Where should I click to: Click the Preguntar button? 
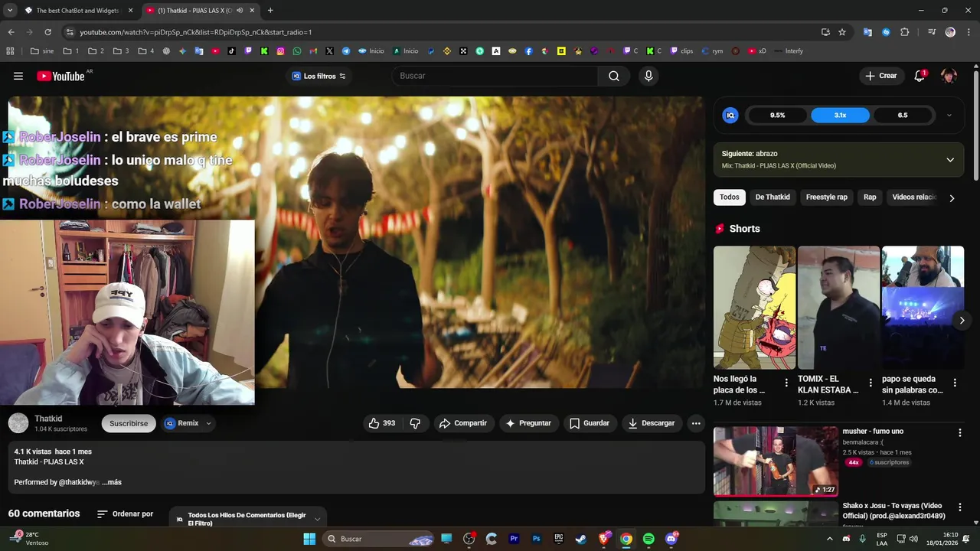528,423
